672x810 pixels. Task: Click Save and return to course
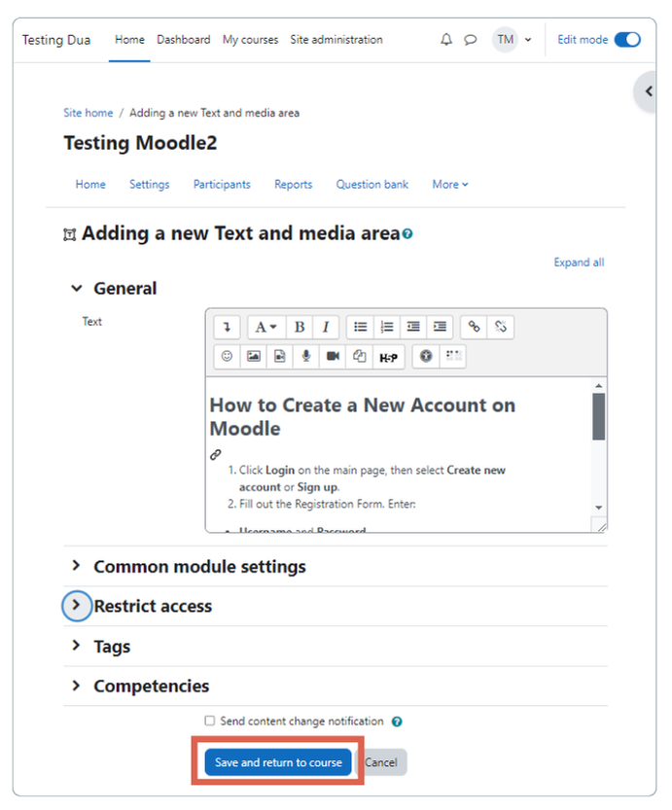click(277, 761)
